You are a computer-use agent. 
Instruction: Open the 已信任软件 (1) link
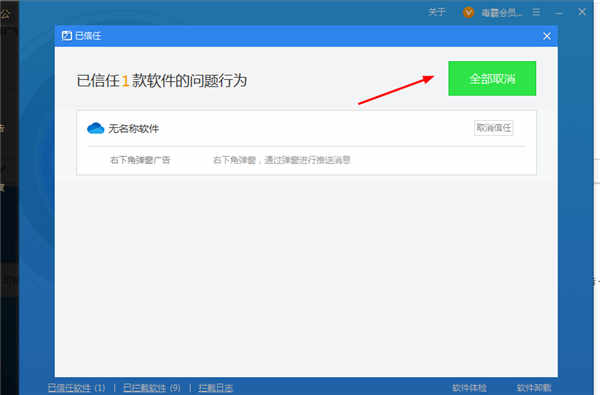tap(77, 388)
